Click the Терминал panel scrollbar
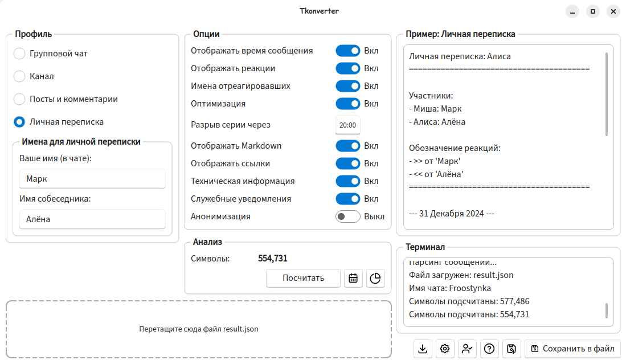 coord(607,310)
